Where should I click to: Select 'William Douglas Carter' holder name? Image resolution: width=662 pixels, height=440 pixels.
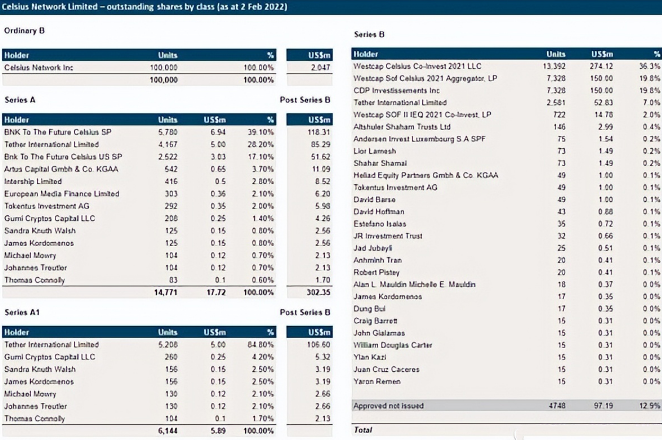pyautogui.click(x=392, y=345)
